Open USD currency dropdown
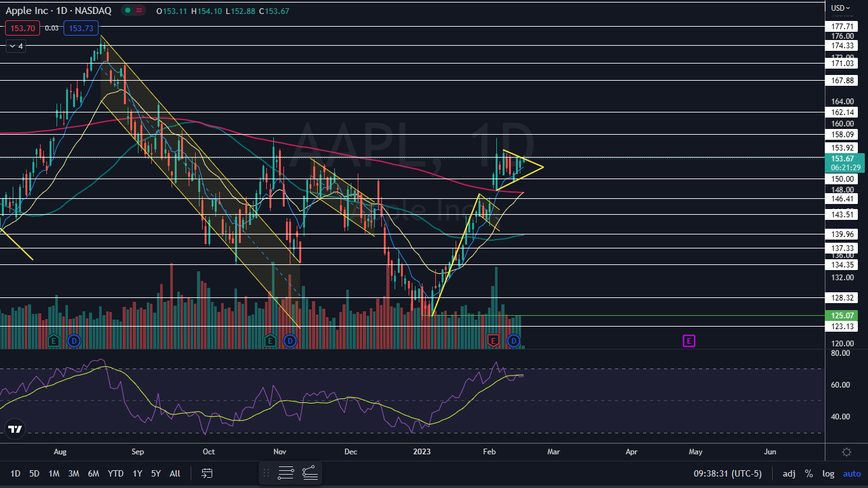The image size is (868, 488). tap(842, 8)
